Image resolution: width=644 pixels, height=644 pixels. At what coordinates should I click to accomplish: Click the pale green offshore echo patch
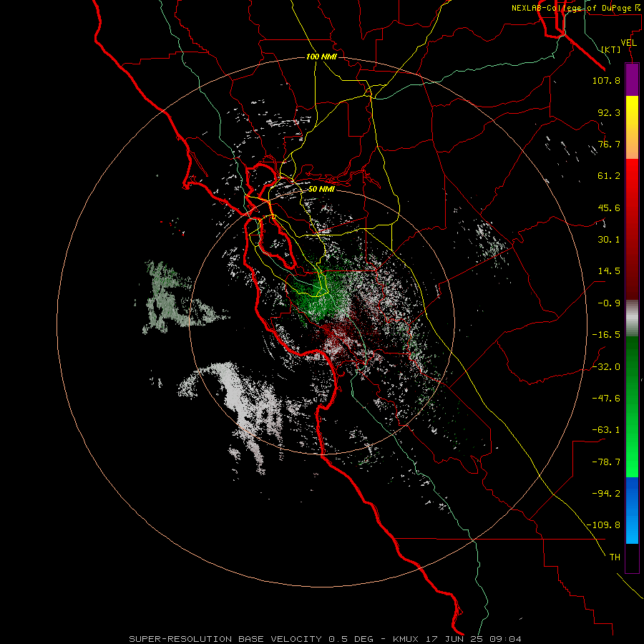(172, 298)
